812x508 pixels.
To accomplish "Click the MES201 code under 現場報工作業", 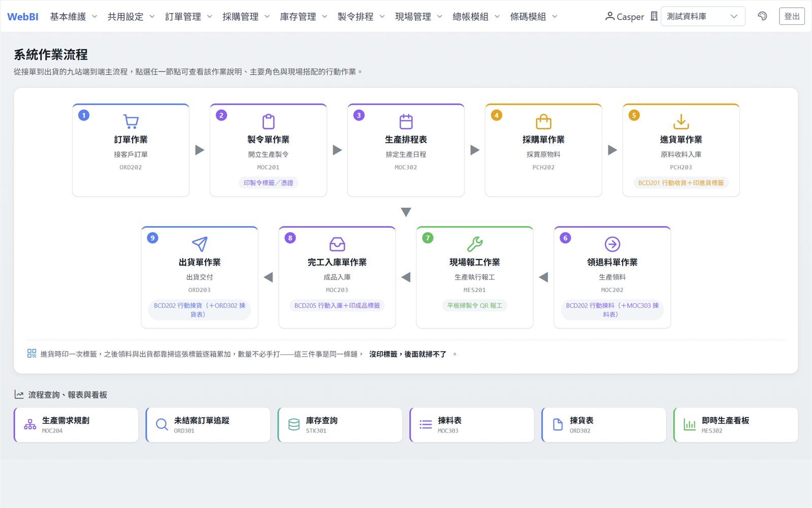I will click(x=475, y=290).
